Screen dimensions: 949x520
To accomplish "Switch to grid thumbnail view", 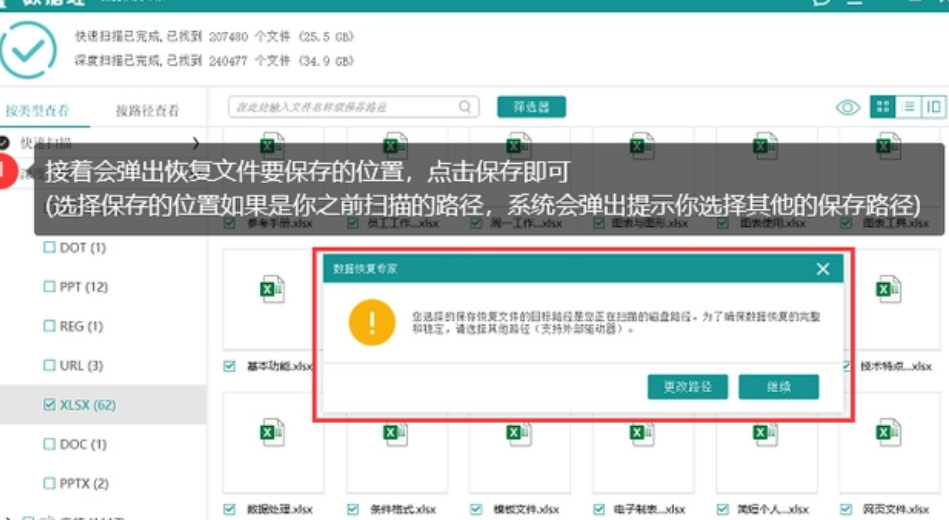I will click(x=882, y=107).
